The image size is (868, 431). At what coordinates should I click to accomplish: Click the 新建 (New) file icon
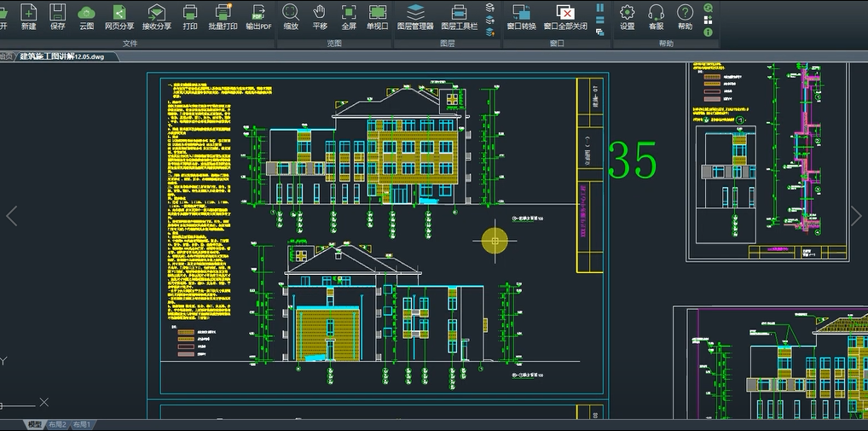(x=29, y=15)
